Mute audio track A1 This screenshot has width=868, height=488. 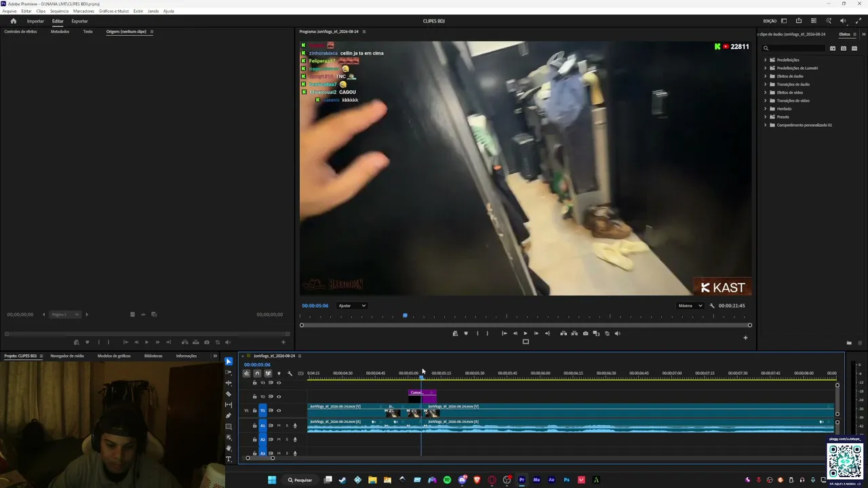(279, 426)
